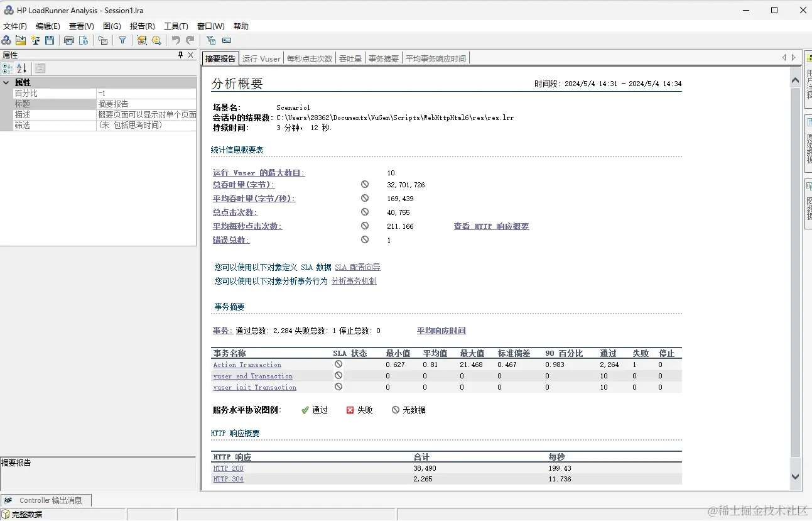This screenshot has height=521, width=812.
Task: Select the cross with result icon
Action: [x=6, y=40]
